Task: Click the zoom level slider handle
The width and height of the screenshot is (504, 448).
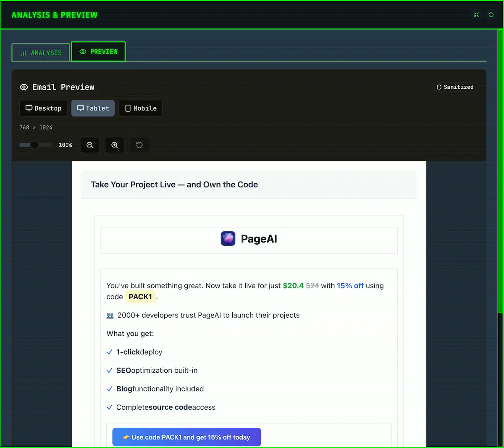Action: [34, 145]
